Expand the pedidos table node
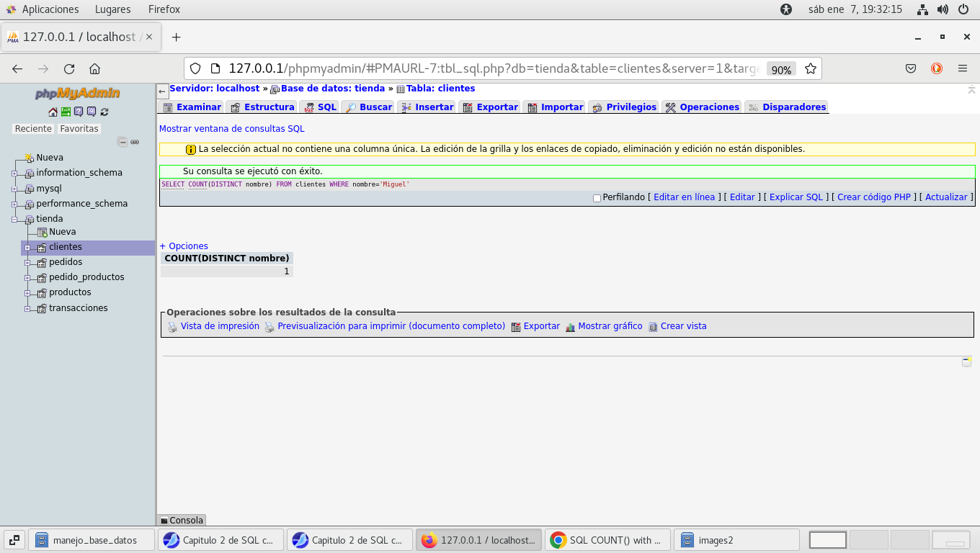The width and height of the screenshot is (980, 553). [x=27, y=263]
